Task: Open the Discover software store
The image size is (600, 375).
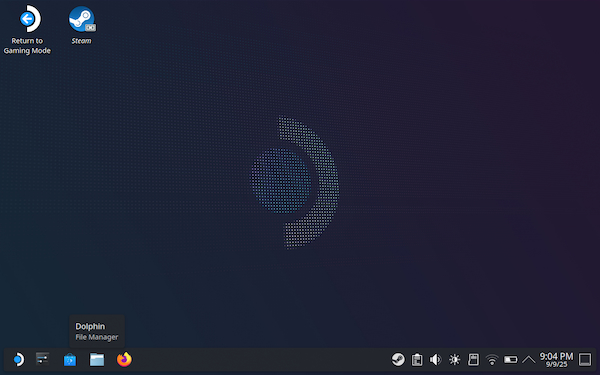Action: [x=70, y=360]
